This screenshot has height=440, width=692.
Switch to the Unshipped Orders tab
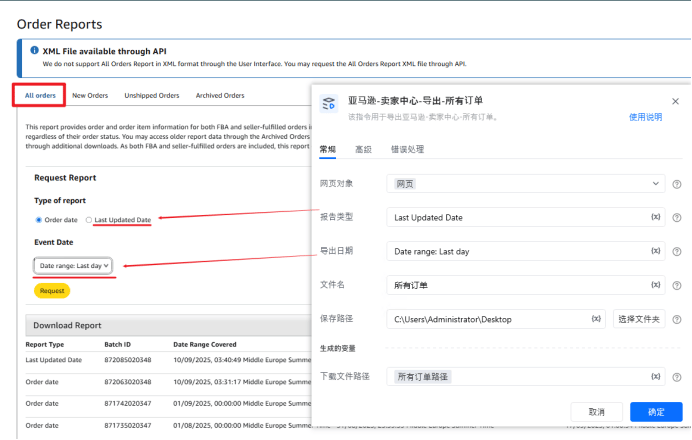click(x=152, y=95)
